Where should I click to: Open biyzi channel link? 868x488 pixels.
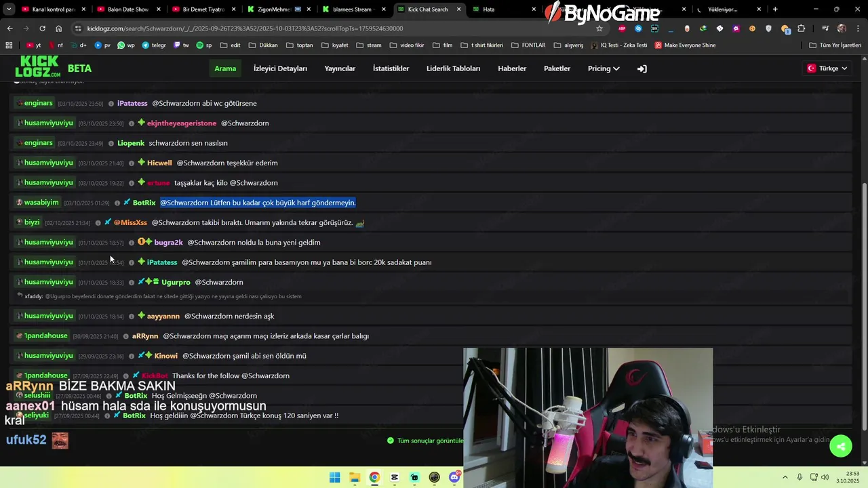(x=27, y=222)
